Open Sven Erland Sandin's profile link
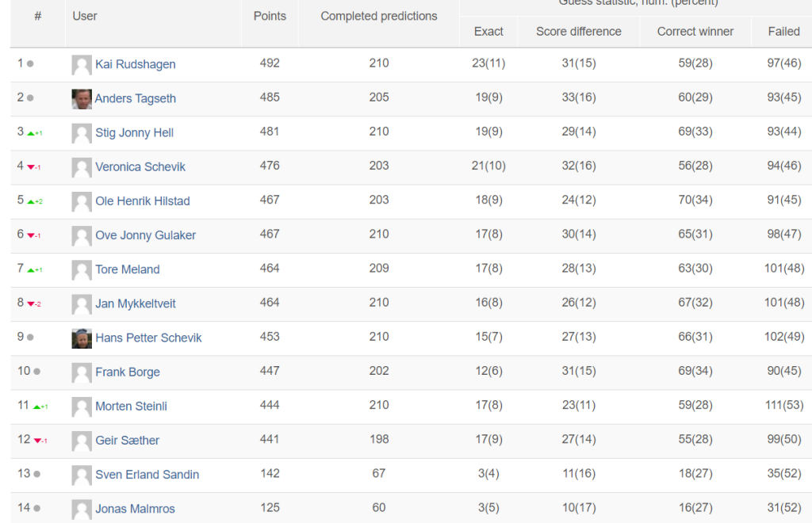 [x=147, y=475]
